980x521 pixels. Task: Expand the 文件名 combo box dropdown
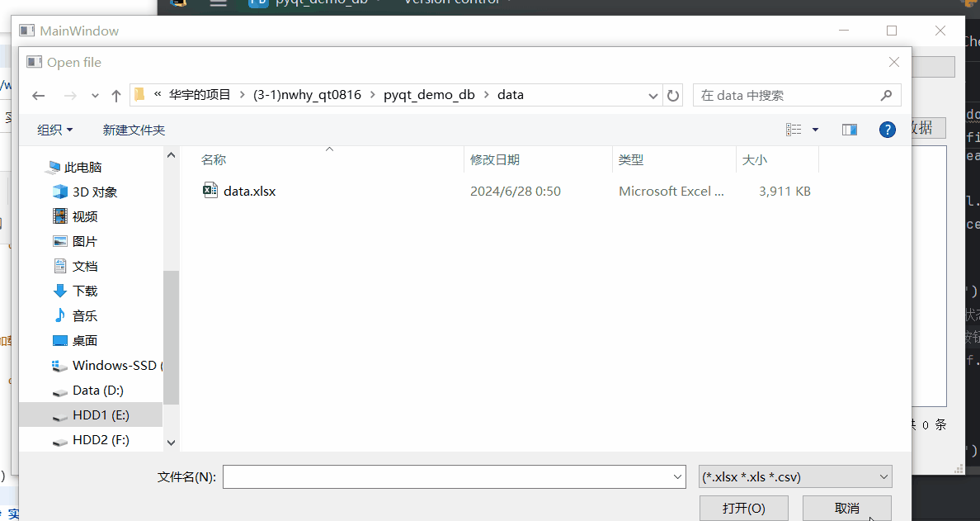tap(677, 477)
